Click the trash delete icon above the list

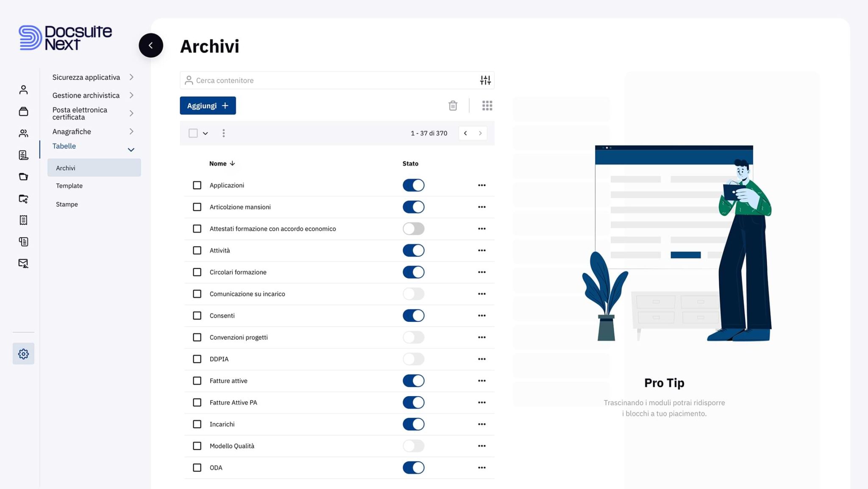click(453, 105)
